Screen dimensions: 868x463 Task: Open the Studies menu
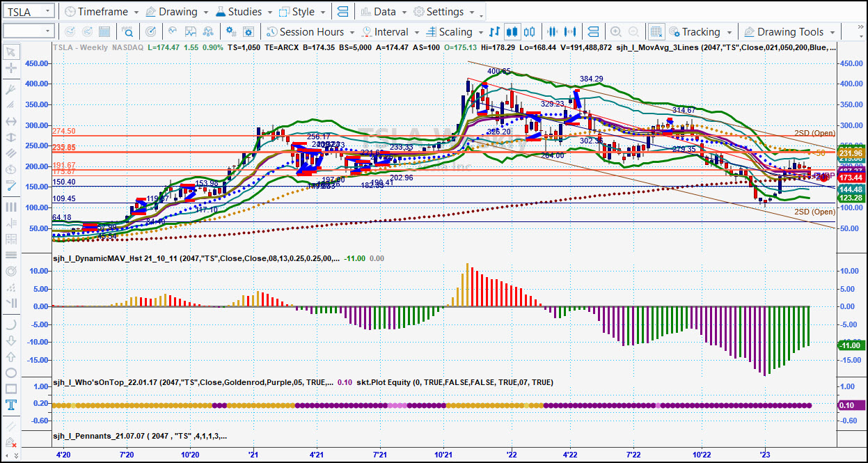point(244,12)
